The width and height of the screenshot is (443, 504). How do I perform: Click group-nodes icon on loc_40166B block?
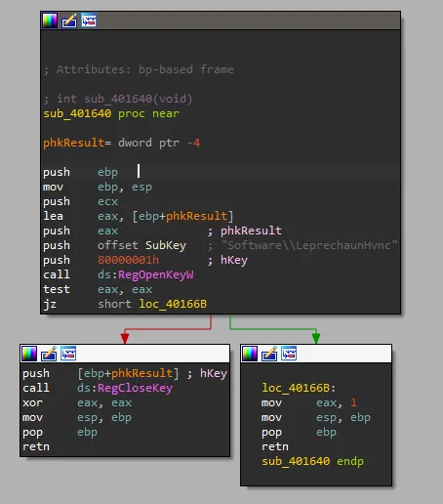pos(289,354)
